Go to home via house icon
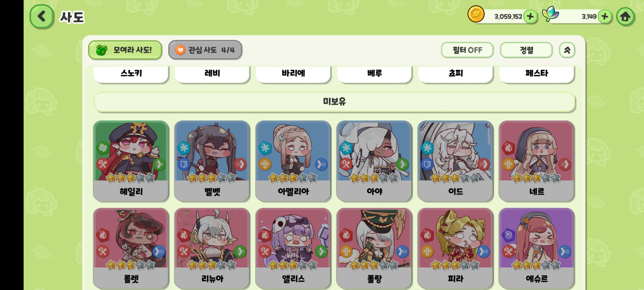The height and width of the screenshot is (290, 644). coord(625,17)
